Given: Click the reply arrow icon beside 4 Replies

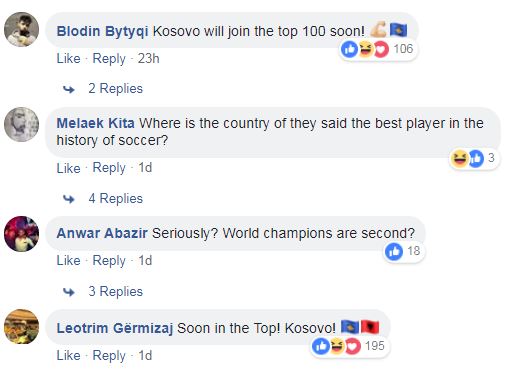Looking at the screenshot, I should pyautogui.click(x=69, y=199).
